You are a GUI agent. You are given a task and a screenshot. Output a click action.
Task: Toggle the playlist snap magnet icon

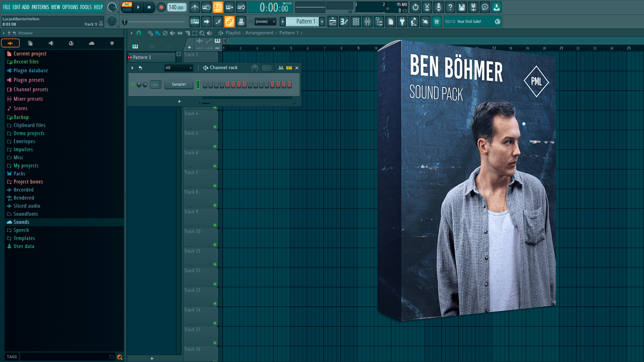[x=139, y=33]
